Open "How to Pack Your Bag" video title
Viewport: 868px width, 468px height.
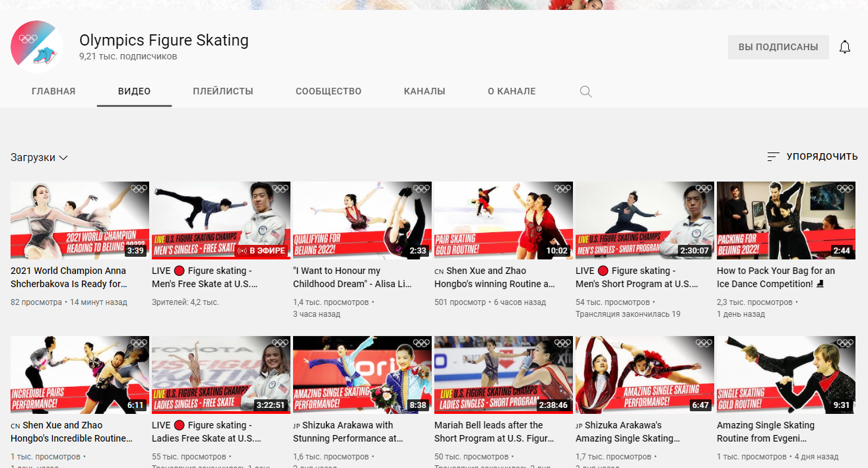click(x=776, y=277)
